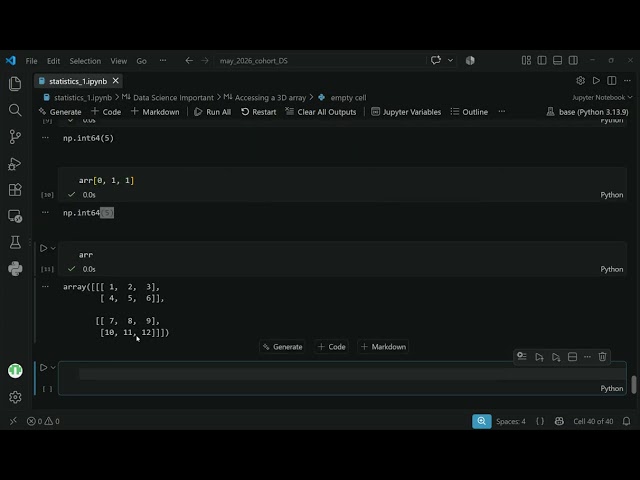Open the Explorer view in activity bar
This screenshot has height=480, width=640.
pyautogui.click(x=15, y=84)
